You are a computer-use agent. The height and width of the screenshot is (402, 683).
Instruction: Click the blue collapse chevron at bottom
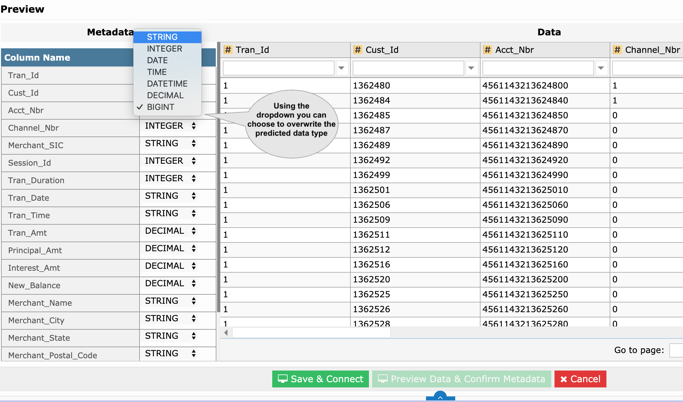(440, 397)
